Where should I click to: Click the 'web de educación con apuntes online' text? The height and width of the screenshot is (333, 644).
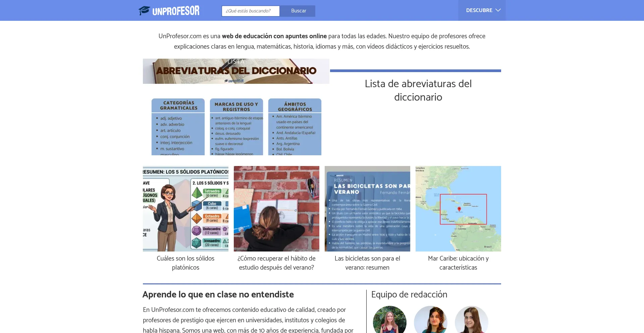pyautogui.click(x=274, y=36)
